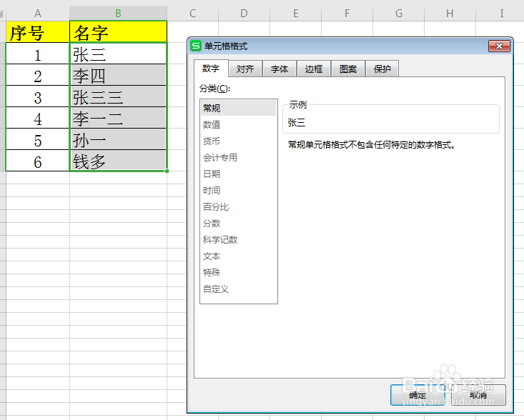Select column F header
Viewport: 524px width, 420px height.
[347, 14]
